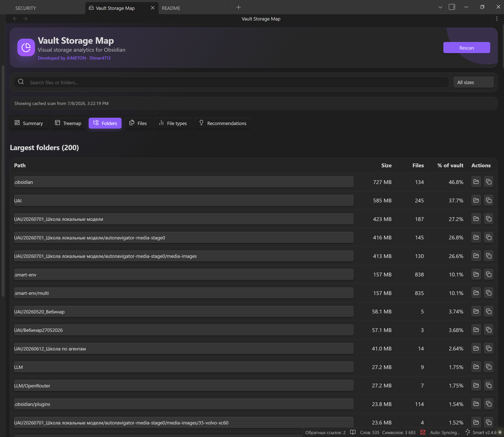Click the 46.8% vault share value
Image resolution: width=504 pixels, height=437 pixels.
456,182
